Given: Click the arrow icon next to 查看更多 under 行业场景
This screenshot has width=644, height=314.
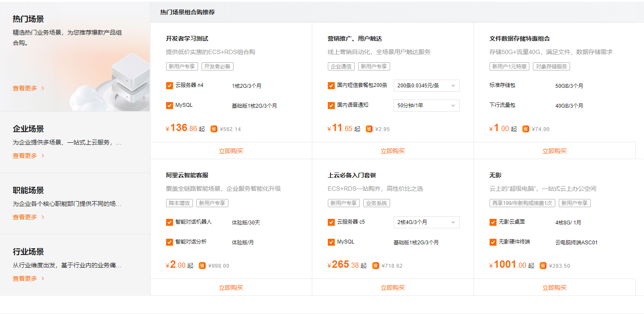Looking at the screenshot, I should coord(43,279).
